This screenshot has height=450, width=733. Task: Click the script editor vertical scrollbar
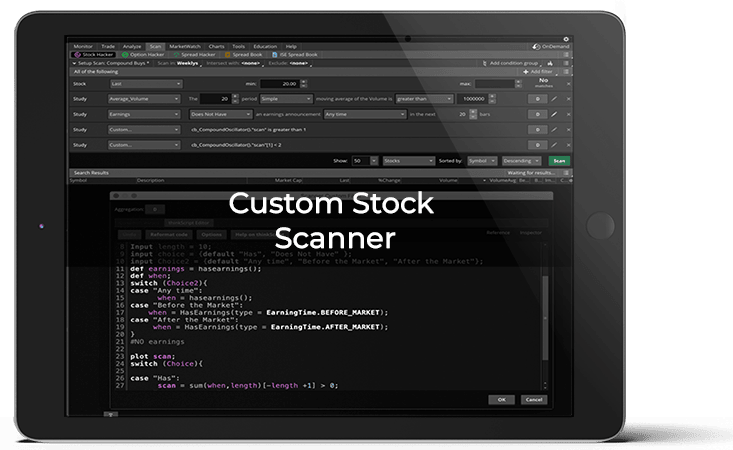click(x=543, y=320)
